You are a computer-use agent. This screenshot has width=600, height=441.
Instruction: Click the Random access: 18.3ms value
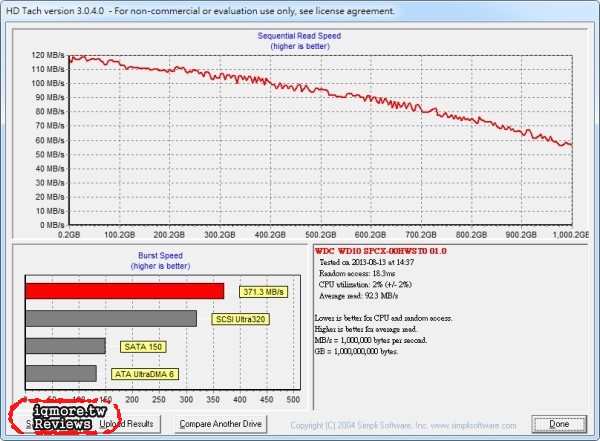tap(357, 273)
